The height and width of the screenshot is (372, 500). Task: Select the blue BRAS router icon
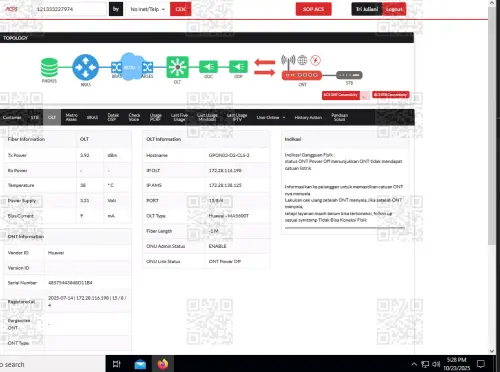click(86, 67)
